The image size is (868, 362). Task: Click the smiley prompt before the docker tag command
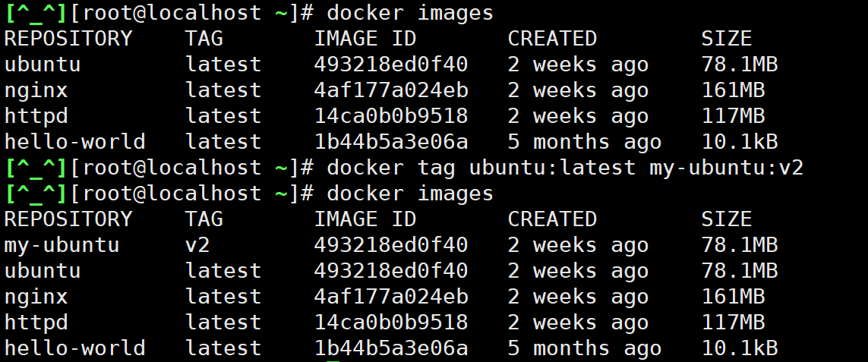click(36, 168)
